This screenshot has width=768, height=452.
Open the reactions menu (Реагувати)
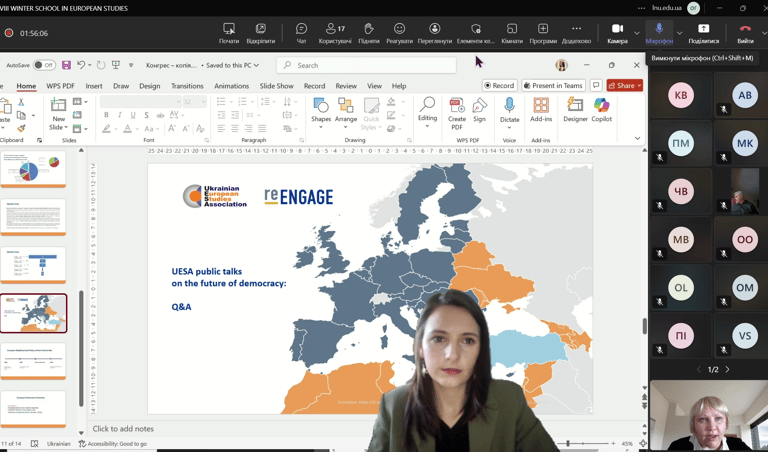399,33
